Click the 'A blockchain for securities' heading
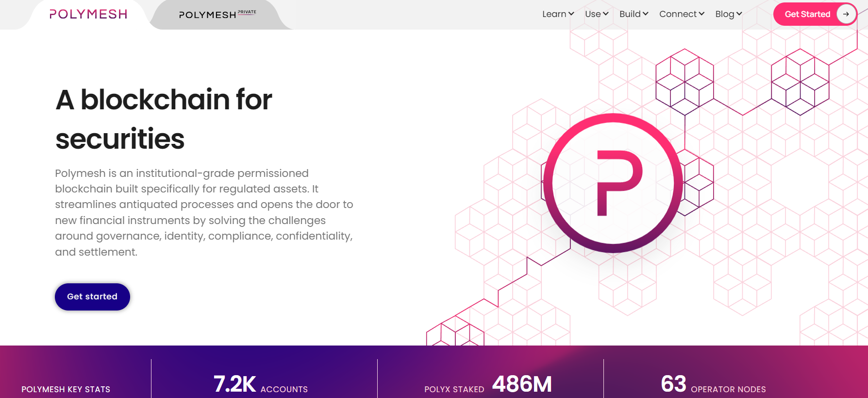Viewport: 868px width, 398px height. click(x=164, y=119)
